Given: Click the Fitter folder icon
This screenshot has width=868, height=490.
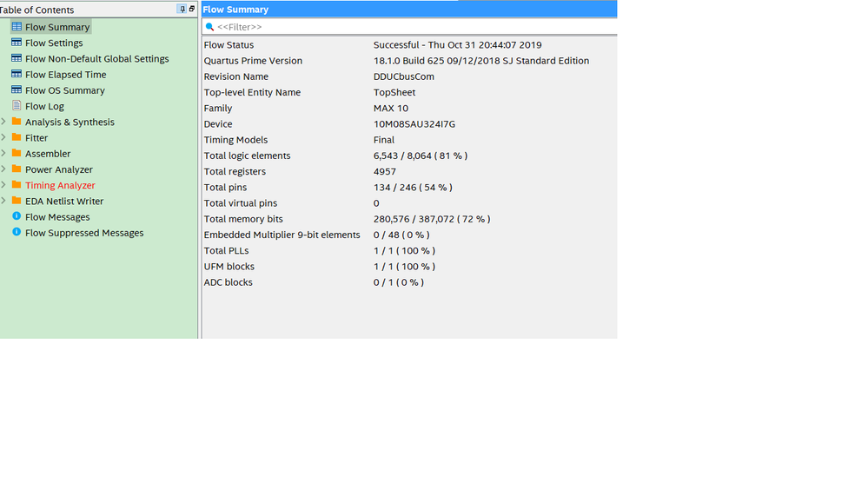Looking at the screenshot, I should tap(17, 137).
